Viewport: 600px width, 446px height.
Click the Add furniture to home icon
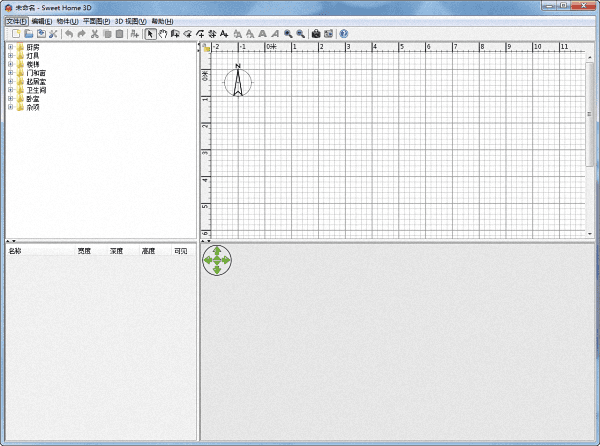134,33
